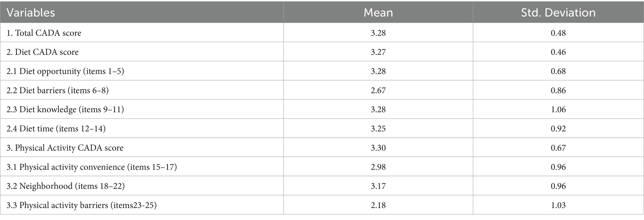Select Diet knowledge (items 9–11) cell
This screenshot has height=220, width=644.
click(x=65, y=110)
